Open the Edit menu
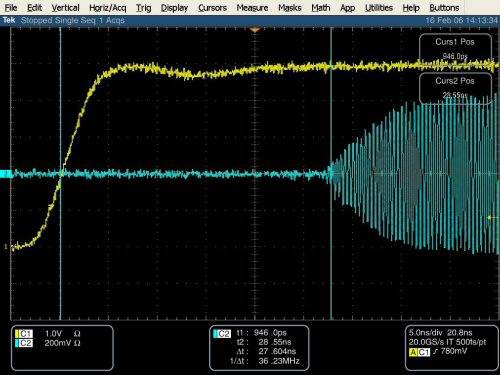Image resolution: width=500 pixels, height=375 pixels. [34, 8]
